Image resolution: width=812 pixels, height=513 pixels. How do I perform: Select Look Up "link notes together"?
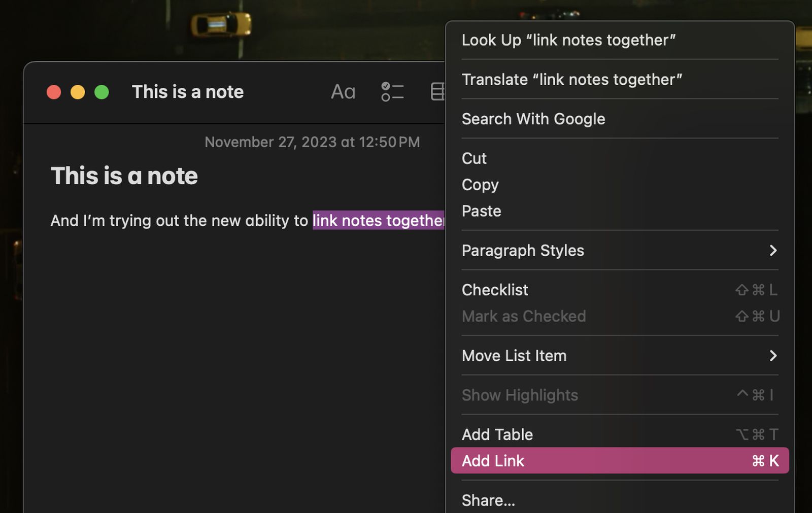pyautogui.click(x=568, y=40)
